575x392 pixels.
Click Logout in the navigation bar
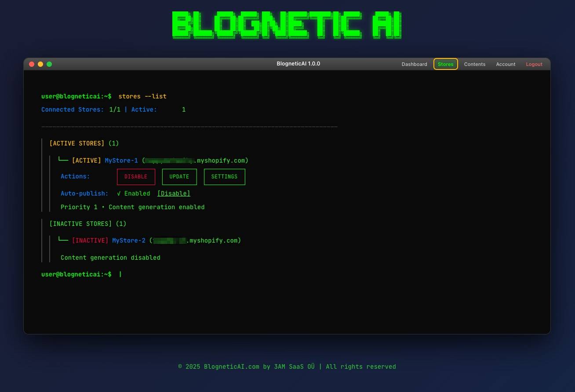coord(534,64)
